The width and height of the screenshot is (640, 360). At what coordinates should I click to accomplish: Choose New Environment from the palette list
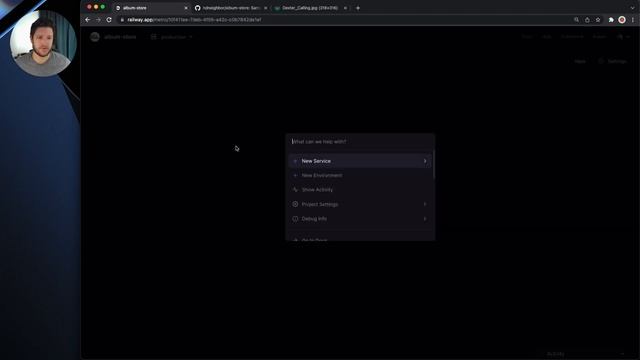360,176
